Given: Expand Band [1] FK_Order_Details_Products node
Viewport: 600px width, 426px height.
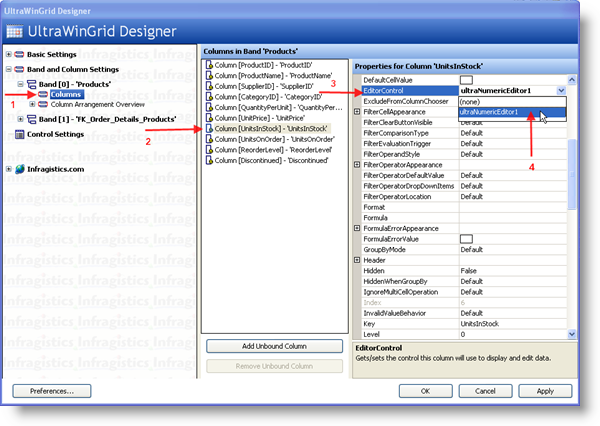Looking at the screenshot, I should (x=21, y=119).
